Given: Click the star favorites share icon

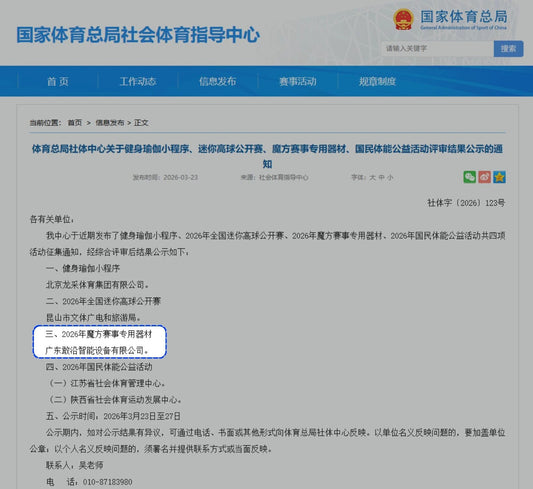Looking at the screenshot, I should click(499, 177).
